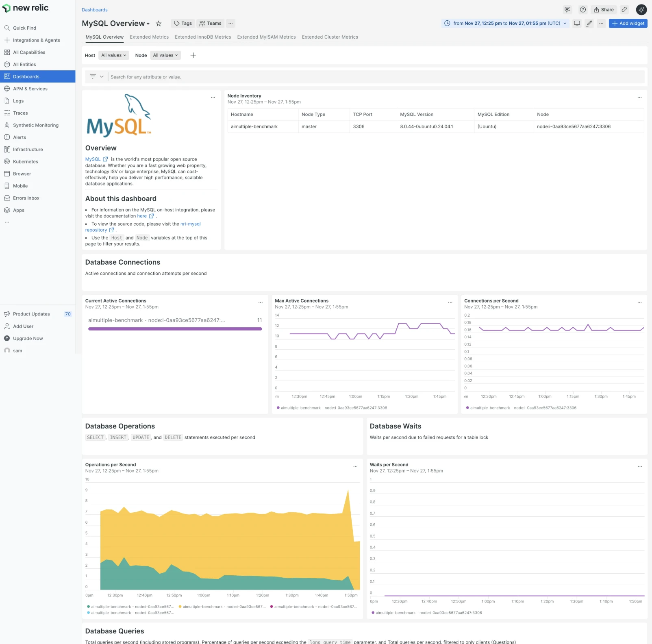This screenshot has height=644, width=652.
Task: Open Alerts section
Action: point(20,137)
